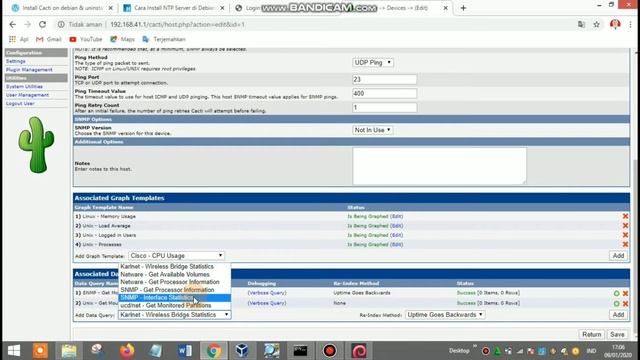Open Plugin Management in sidebar
This screenshot has height=360, width=640.
(29, 70)
